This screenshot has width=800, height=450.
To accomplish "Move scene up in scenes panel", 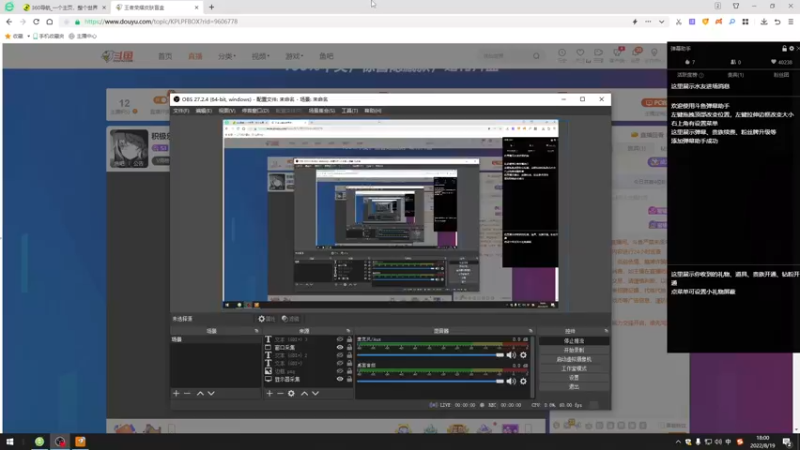I will 200,393.
